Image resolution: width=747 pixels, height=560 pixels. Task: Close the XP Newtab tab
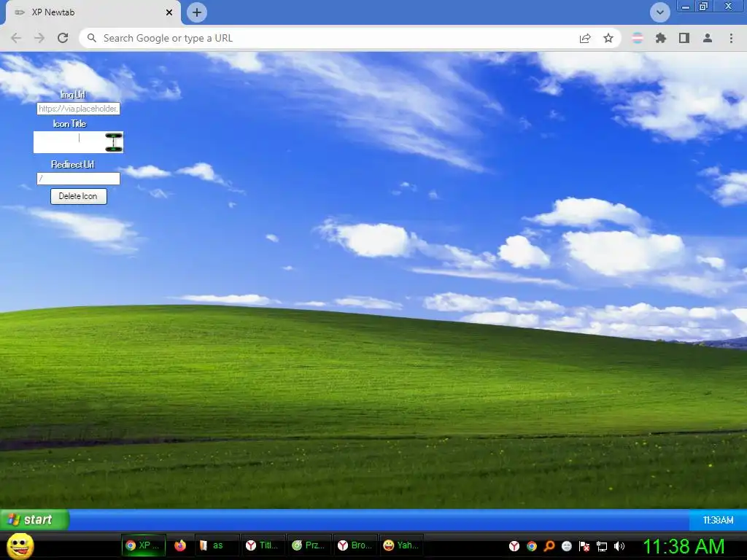click(169, 12)
